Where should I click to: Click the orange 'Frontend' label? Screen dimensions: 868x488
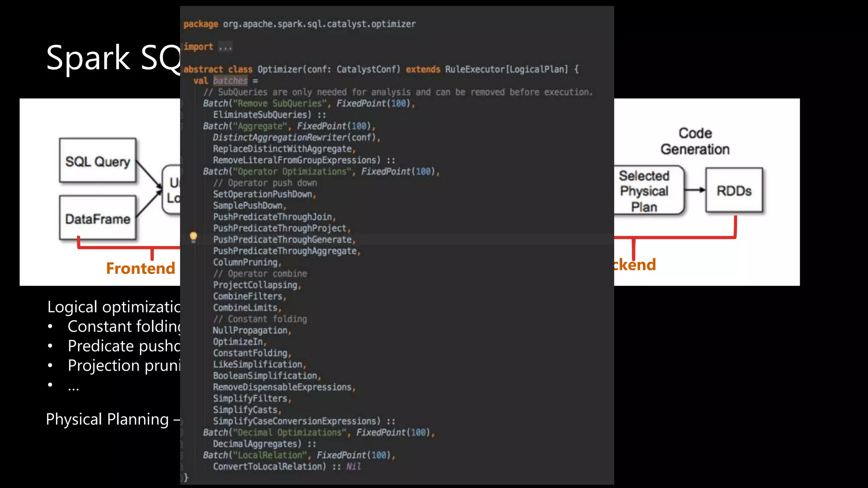tap(141, 268)
